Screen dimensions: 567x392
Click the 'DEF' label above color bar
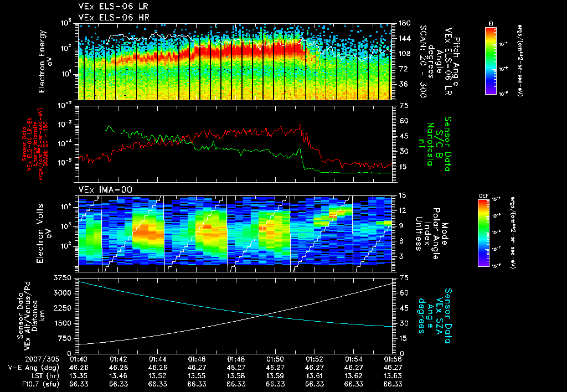(484, 196)
